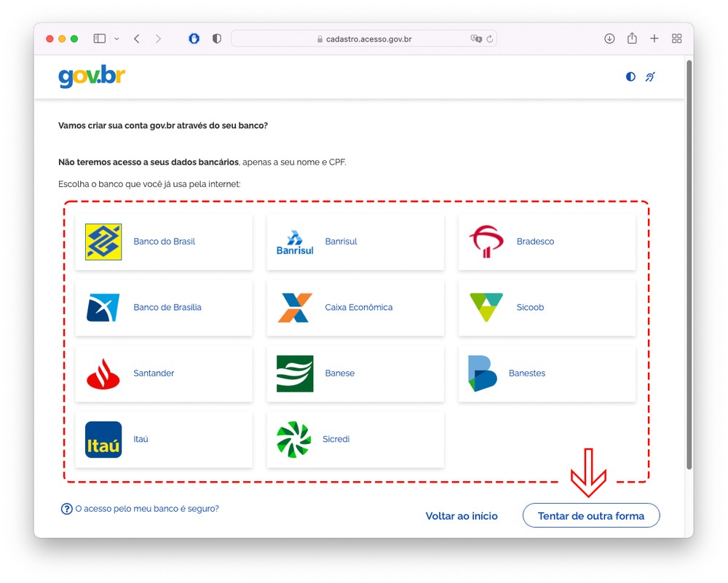Viewport: 728px width, 583px height.
Task: Click the Banco do Brasil logo icon
Action: [x=103, y=242]
